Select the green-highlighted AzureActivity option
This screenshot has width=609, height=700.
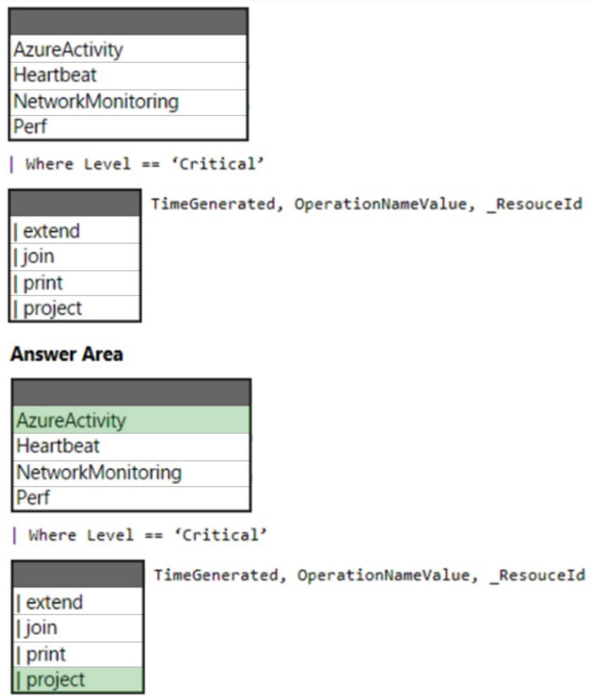coord(131,420)
